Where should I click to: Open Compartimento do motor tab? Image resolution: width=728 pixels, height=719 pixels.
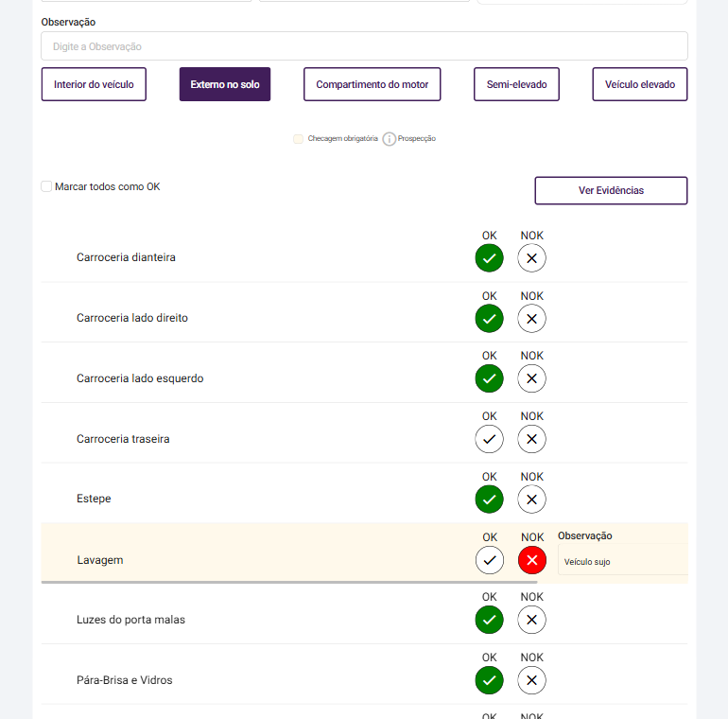pos(372,84)
